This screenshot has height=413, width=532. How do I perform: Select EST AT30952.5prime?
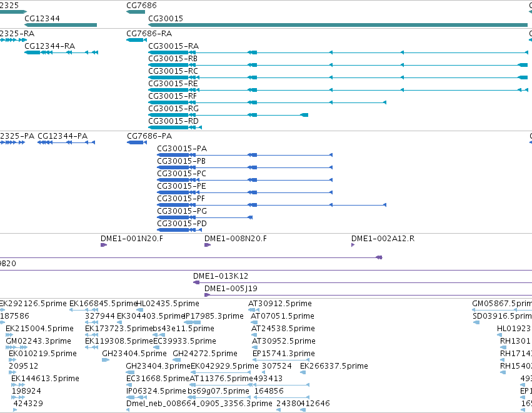pos(284,341)
